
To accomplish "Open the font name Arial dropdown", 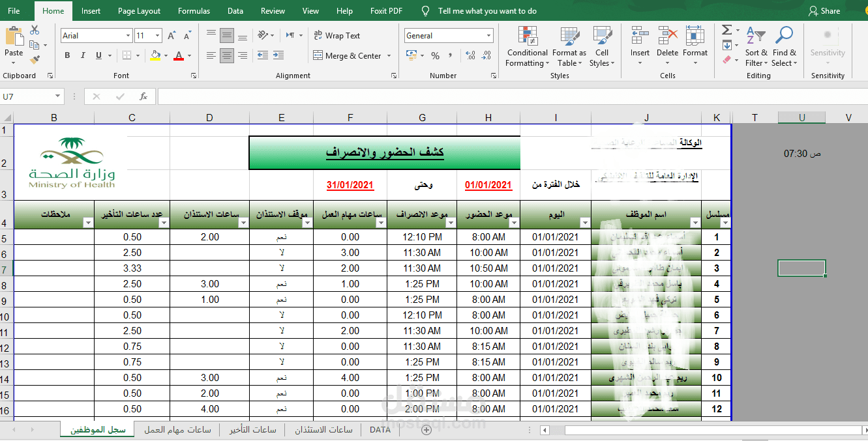I will [128, 36].
